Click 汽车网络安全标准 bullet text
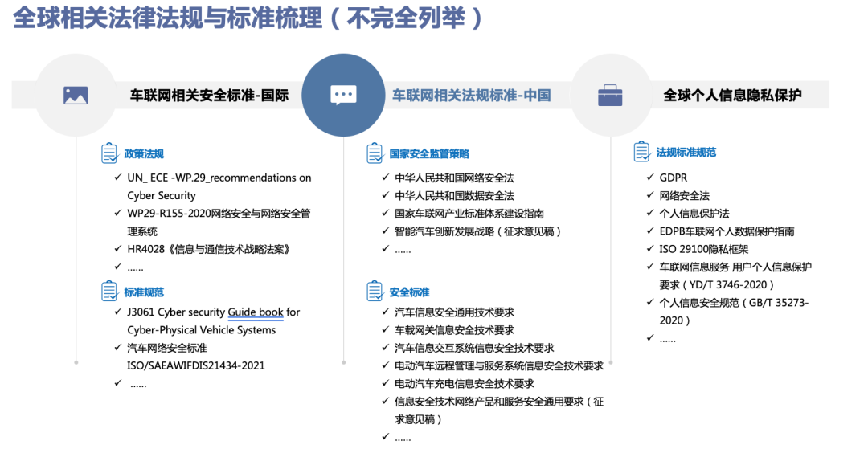Screen dimensions: 868x453 click(167, 348)
